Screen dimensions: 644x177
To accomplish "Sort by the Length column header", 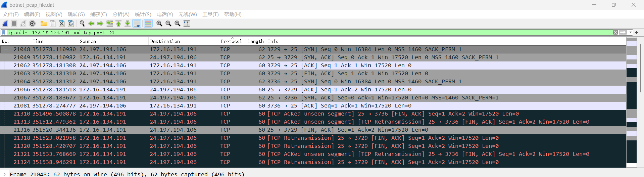I will [x=256, y=41].
